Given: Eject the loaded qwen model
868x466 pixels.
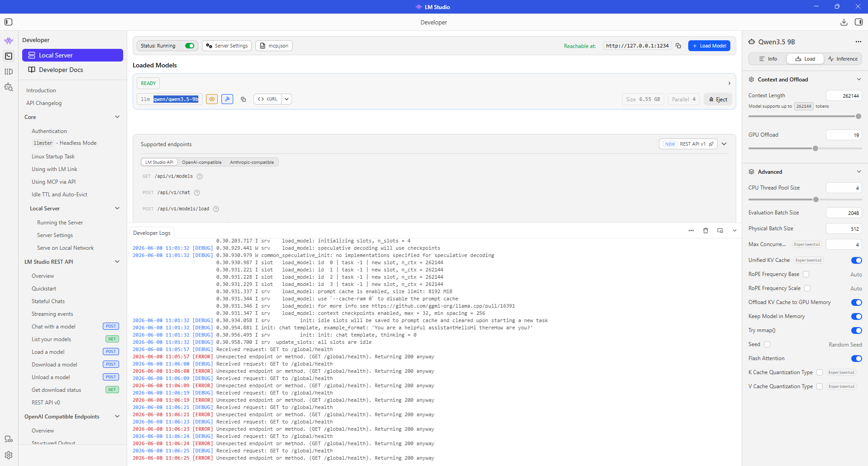Looking at the screenshot, I should point(718,99).
